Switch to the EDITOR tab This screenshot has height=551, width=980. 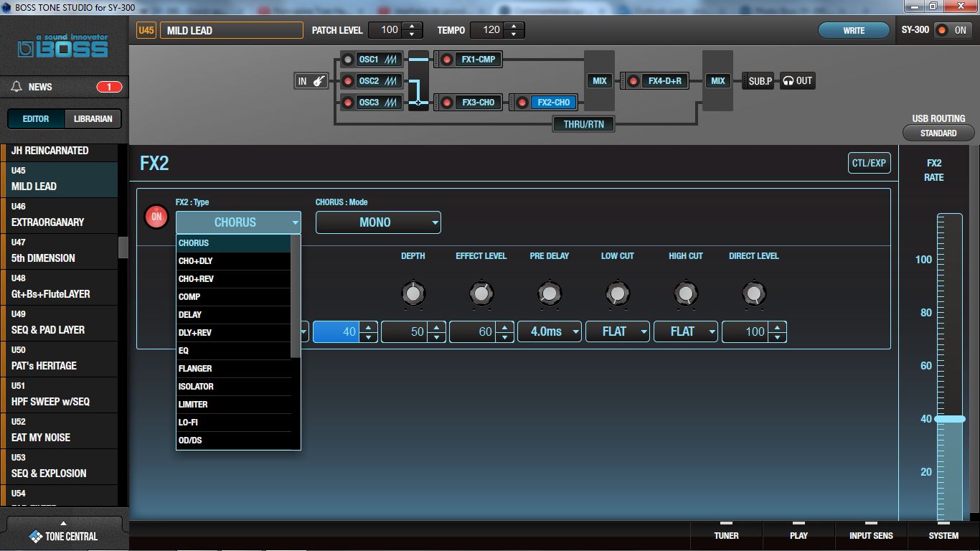36,119
